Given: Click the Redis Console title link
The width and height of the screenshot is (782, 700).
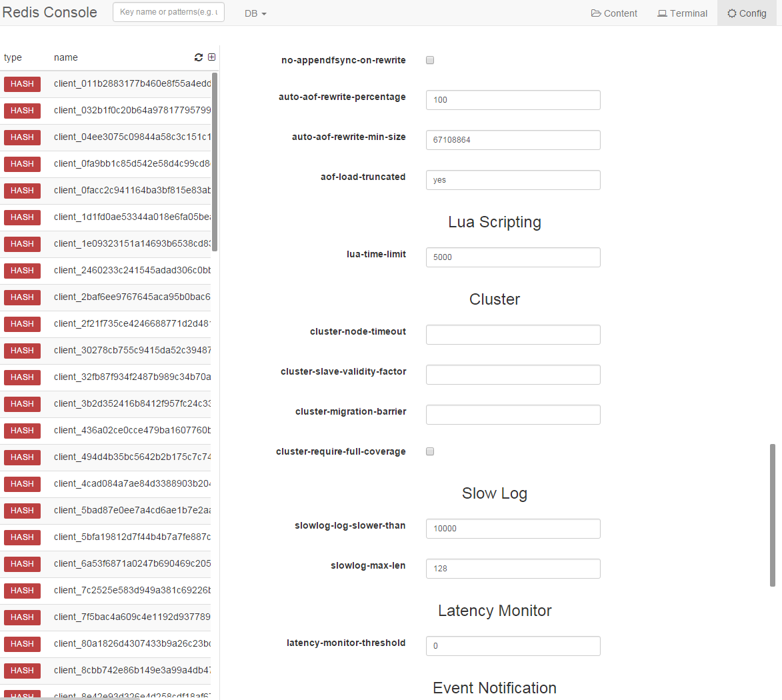Looking at the screenshot, I should 49,13.
